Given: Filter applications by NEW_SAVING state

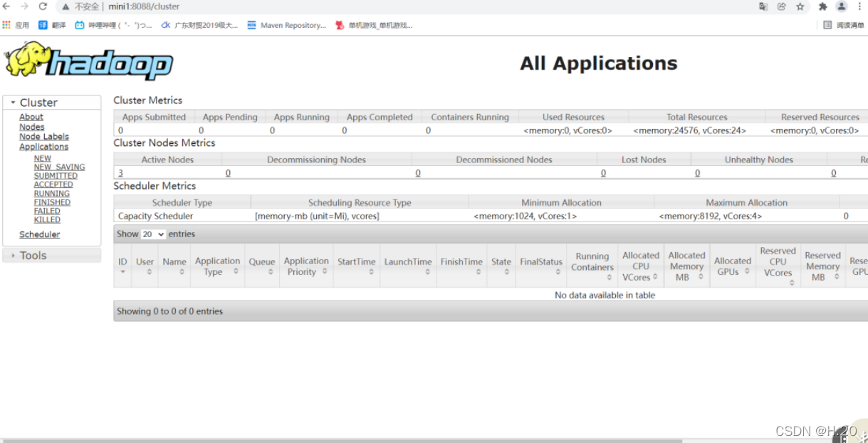Looking at the screenshot, I should (x=60, y=167).
